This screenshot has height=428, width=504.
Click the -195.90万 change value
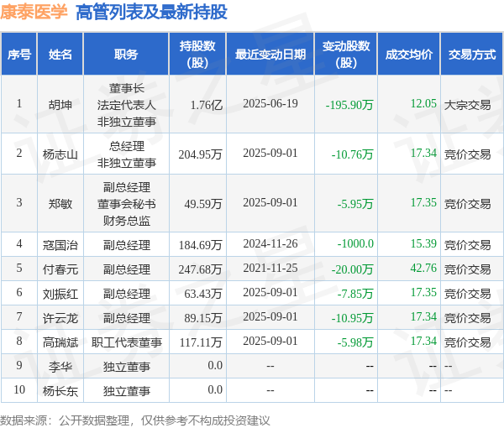pos(349,105)
